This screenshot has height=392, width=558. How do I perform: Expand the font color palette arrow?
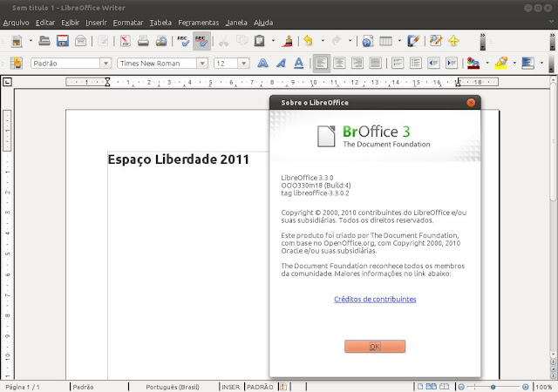click(x=487, y=64)
